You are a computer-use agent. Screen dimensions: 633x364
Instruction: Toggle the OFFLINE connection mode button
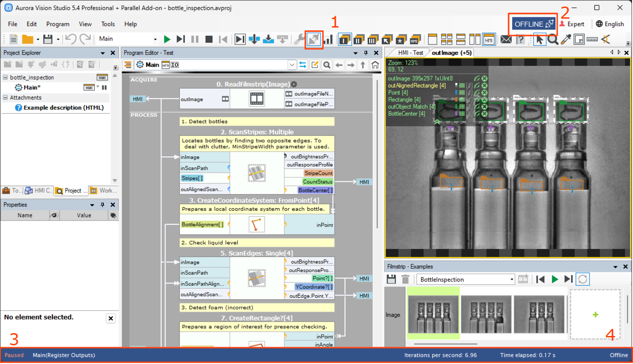coord(533,24)
